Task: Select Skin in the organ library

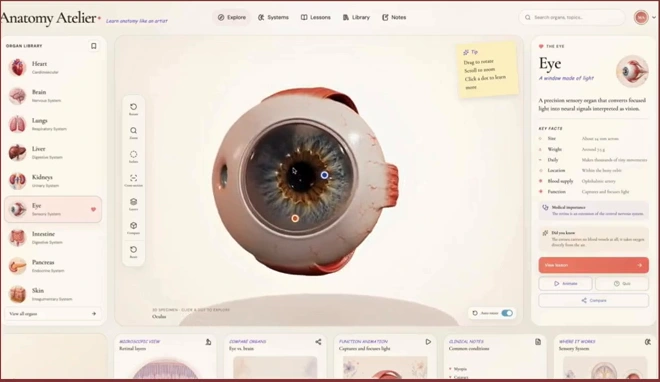Action: click(53, 294)
